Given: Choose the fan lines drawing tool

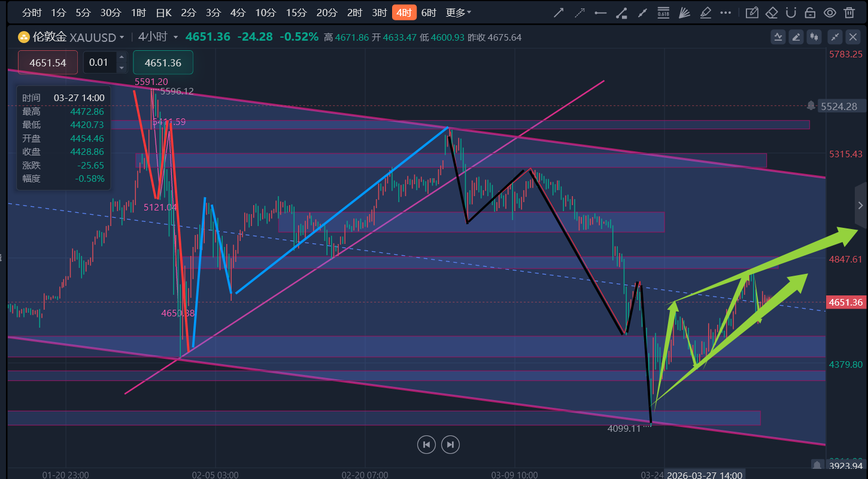Looking at the screenshot, I should point(684,13).
